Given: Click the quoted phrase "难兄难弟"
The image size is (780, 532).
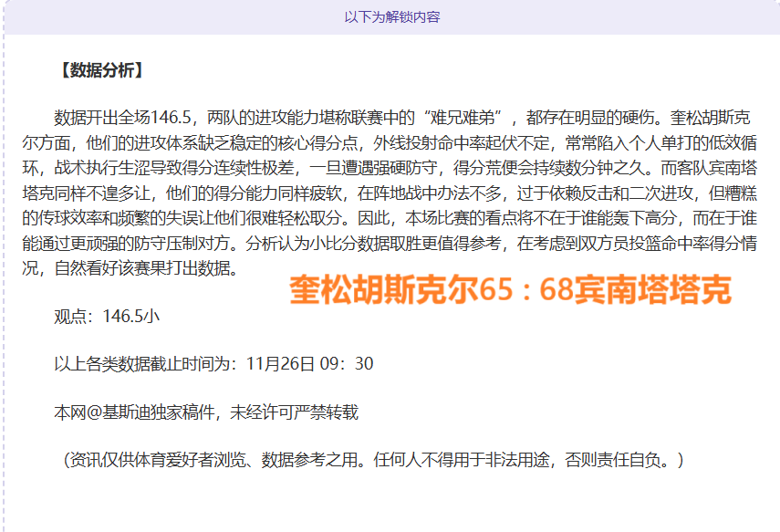Looking at the screenshot, I should click(x=469, y=118).
